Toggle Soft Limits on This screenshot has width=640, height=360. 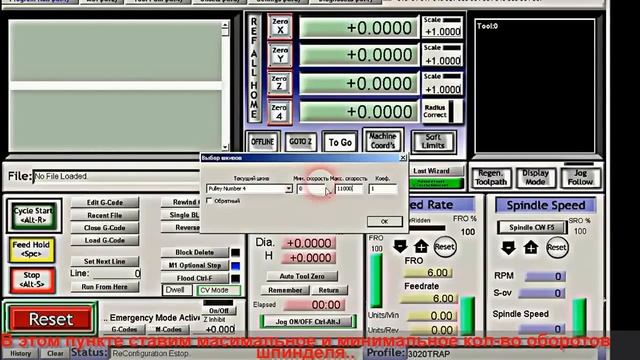[433, 142]
